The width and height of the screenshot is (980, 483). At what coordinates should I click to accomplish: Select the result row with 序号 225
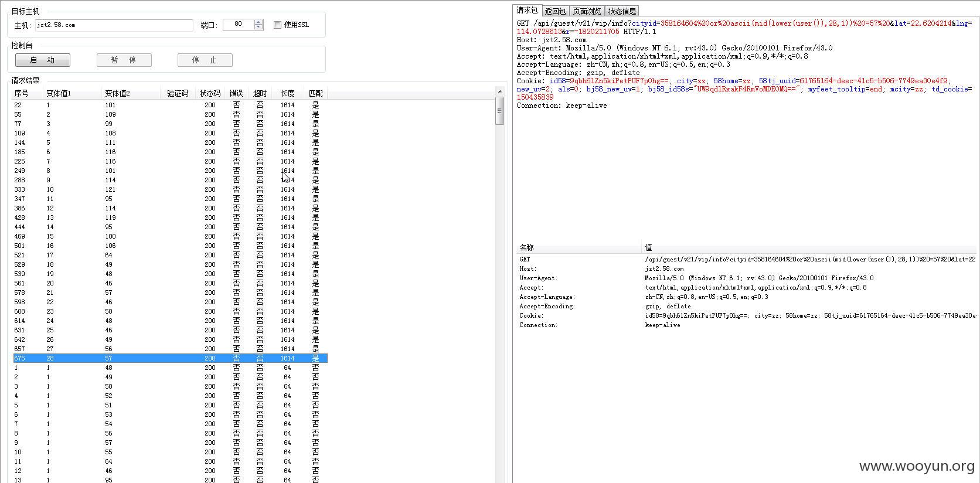pyautogui.click(x=170, y=161)
